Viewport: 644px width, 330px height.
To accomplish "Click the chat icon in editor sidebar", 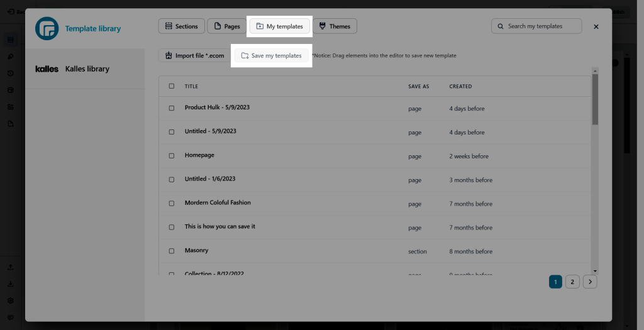I will pos(11,317).
